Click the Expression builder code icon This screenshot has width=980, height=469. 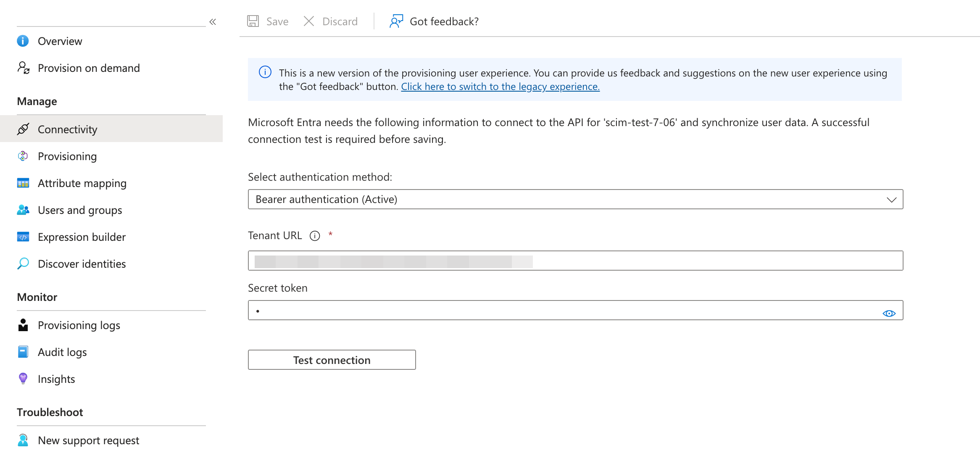coord(23,237)
